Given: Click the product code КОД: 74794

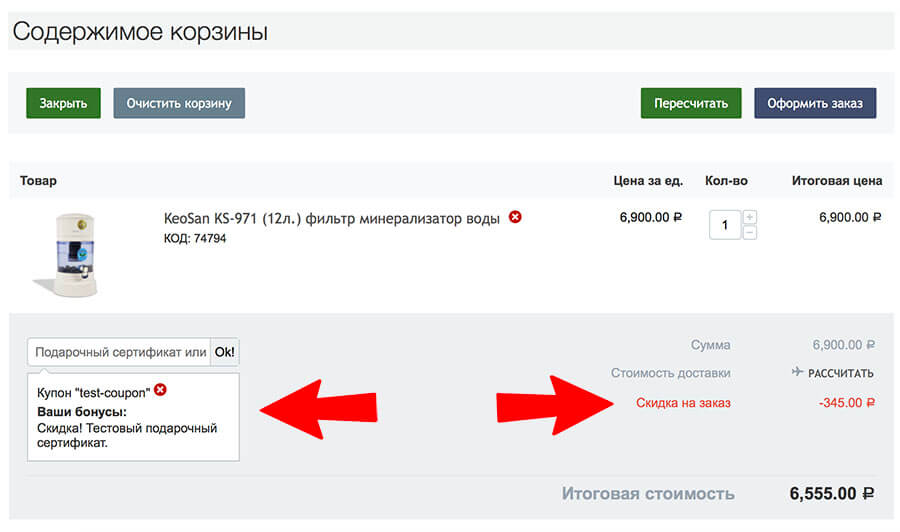Looking at the screenshot, I should point(194,239).
